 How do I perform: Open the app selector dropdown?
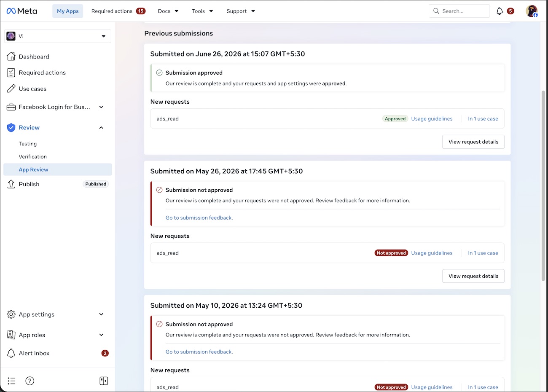(x=58, y=36)
